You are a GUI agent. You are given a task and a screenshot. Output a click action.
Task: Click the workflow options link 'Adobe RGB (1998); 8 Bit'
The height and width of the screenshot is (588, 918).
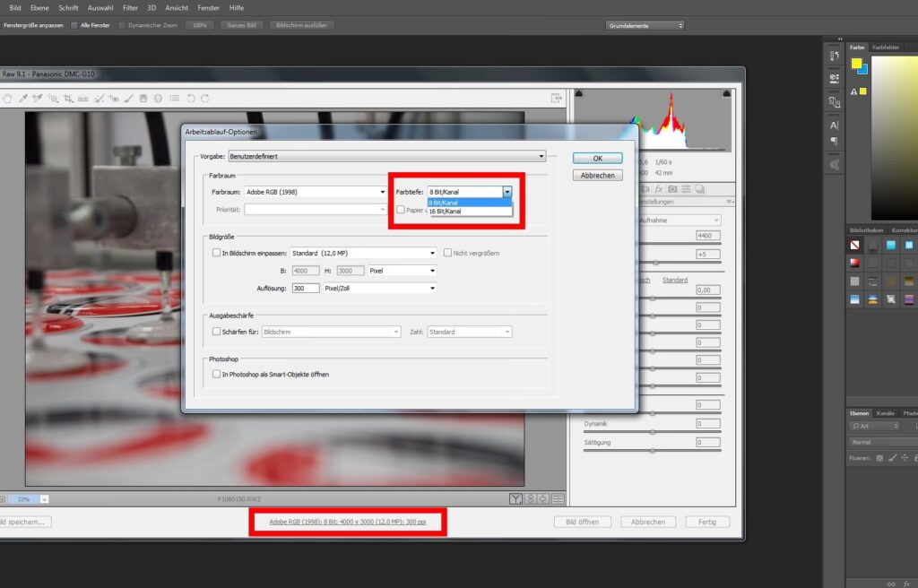point(348,522)
